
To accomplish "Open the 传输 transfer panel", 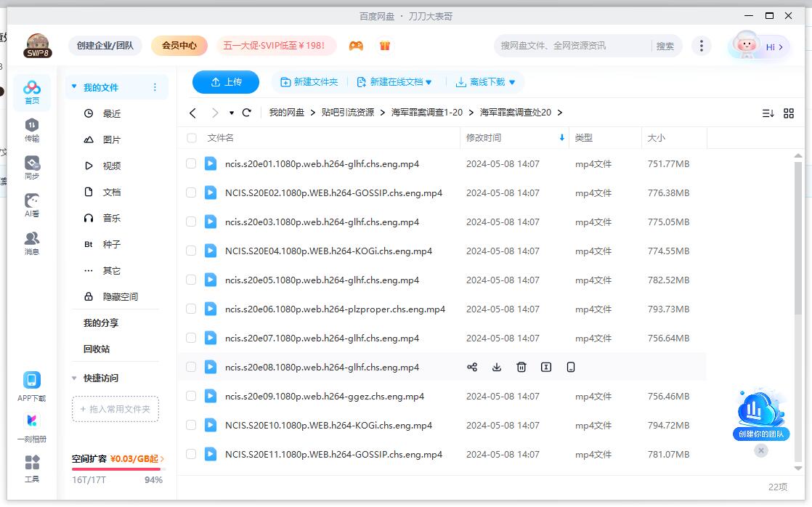I will [x=31, y=131].
